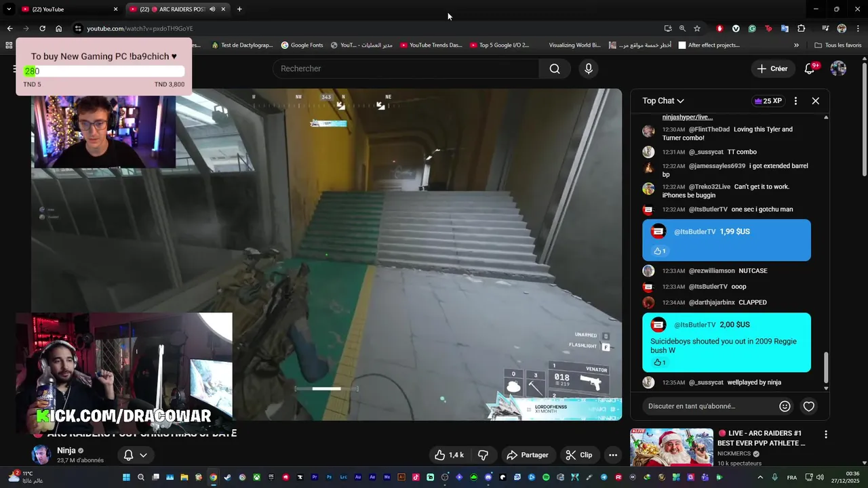
Task: Open Test de Dactylographie bookmark
Action: coord(242,45)
